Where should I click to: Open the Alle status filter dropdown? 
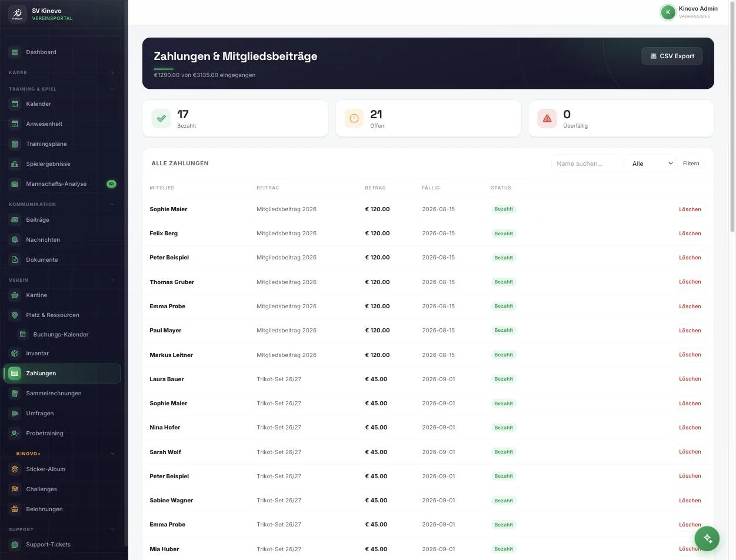pos(650,164)
